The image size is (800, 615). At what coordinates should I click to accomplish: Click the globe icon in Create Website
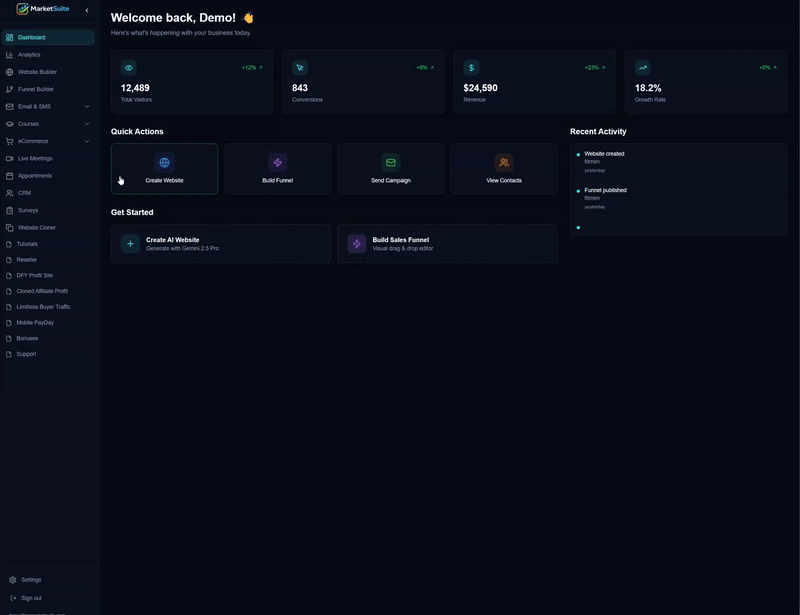coord(164,162)
